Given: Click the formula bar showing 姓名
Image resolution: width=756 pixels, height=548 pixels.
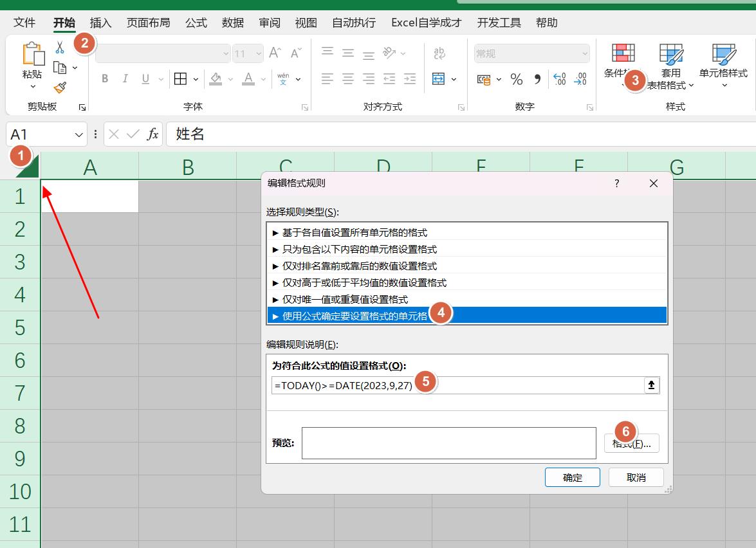Looking at the screenshot, I should [461, 134].
